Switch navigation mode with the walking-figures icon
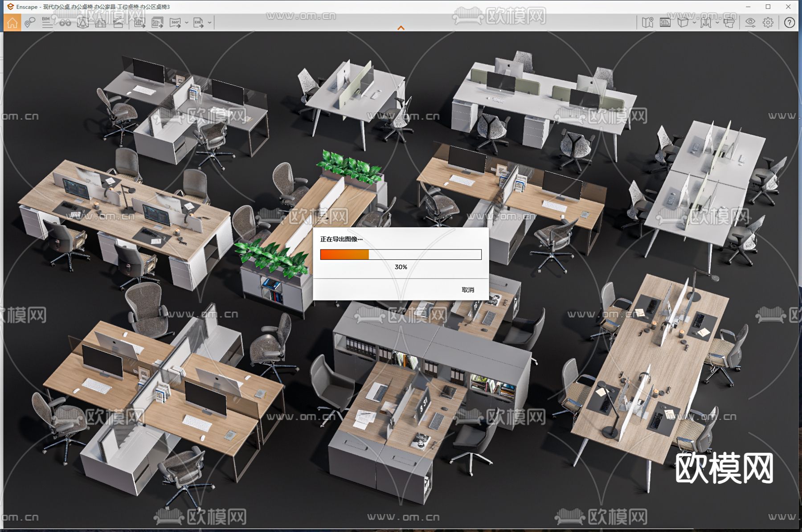Image resolution: width=802 pixels, height=532 pixels. pyautogui.click(x=706, y=23)
